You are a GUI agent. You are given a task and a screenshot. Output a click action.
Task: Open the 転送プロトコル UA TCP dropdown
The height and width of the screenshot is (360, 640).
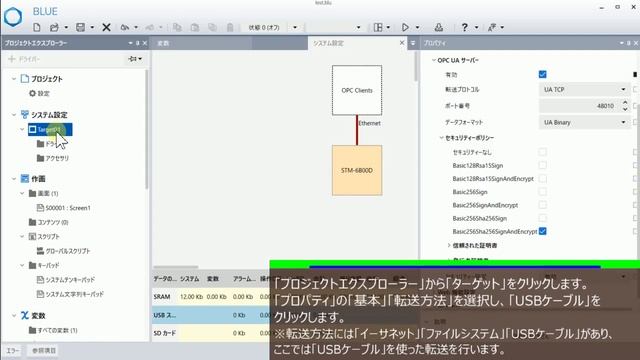click(x=584, y=89)
